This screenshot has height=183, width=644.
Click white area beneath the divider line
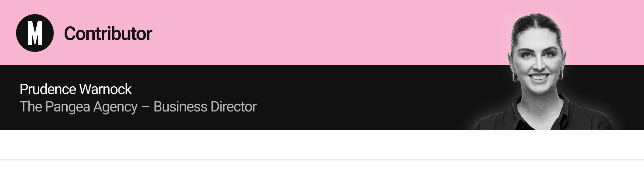[322, 172]
